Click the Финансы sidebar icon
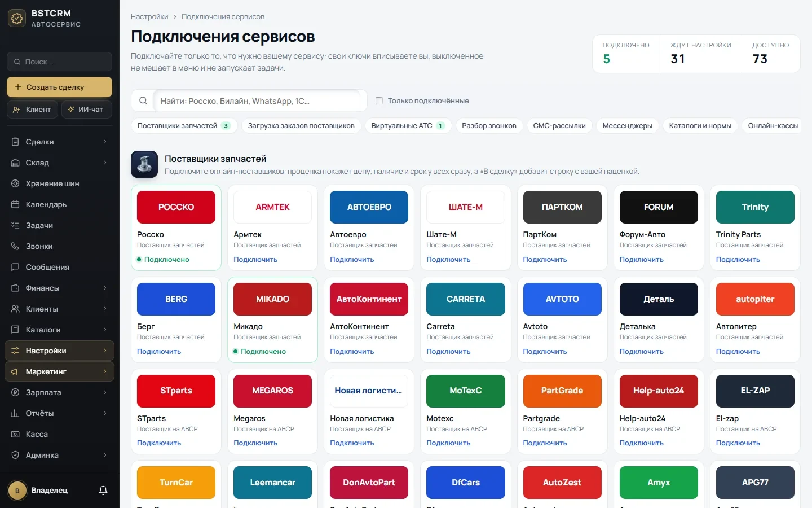The width and height of the screenshot is (812, 508). [15, 288]
